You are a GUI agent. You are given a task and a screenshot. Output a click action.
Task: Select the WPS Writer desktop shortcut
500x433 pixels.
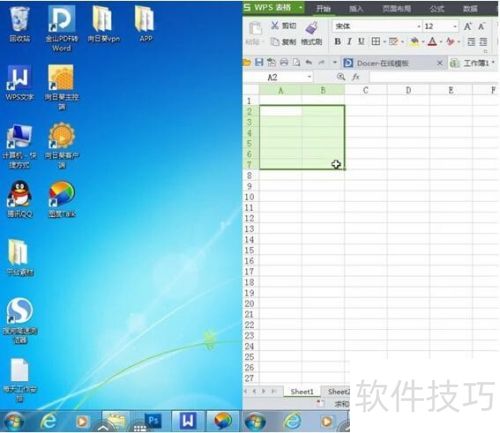coord(19,83)
